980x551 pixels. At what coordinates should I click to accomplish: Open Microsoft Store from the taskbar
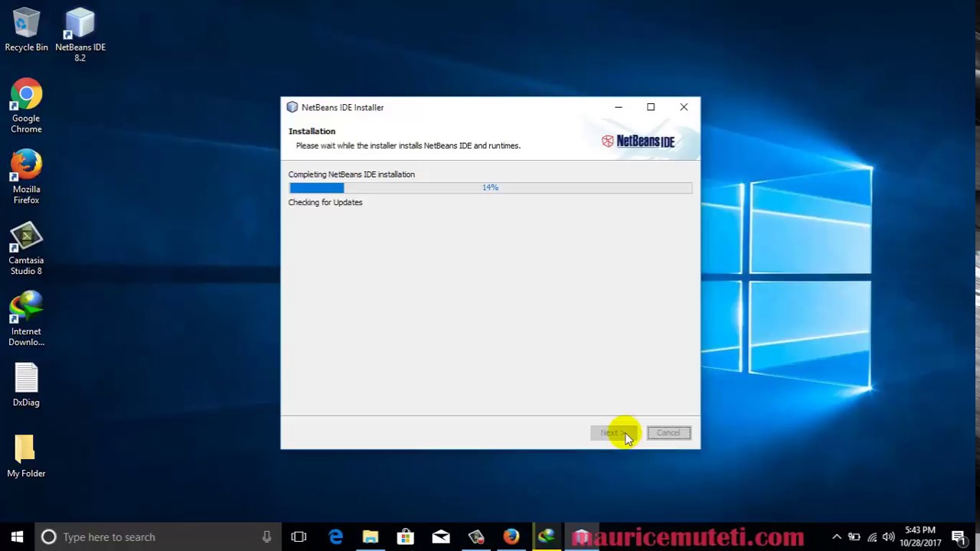coord(406,536)
